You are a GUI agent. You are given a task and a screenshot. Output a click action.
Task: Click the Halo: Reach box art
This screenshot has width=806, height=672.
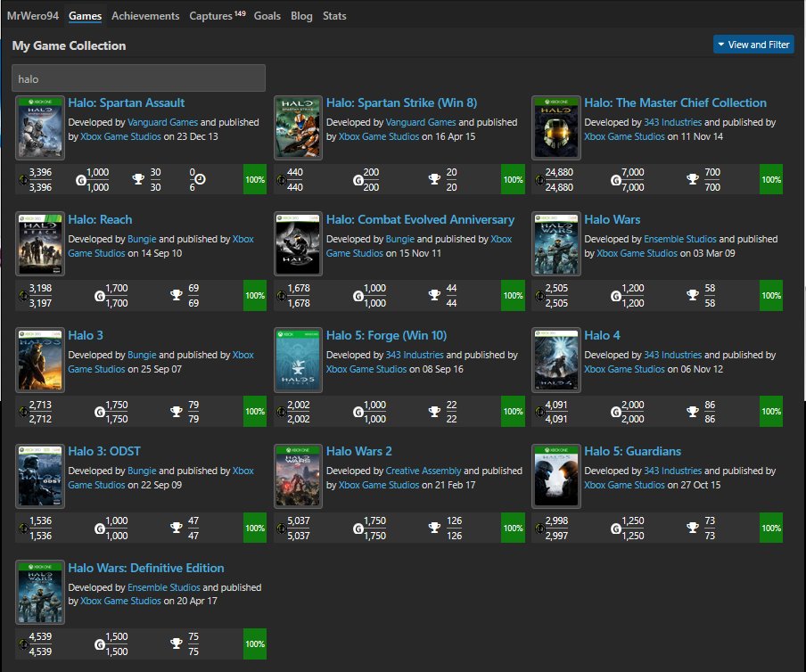click(x=40, y=244)
